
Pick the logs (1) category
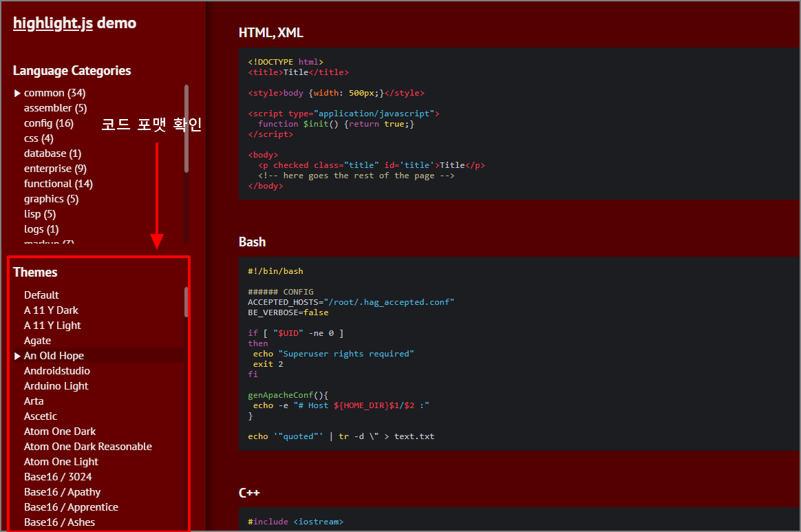tap(41, 229)
